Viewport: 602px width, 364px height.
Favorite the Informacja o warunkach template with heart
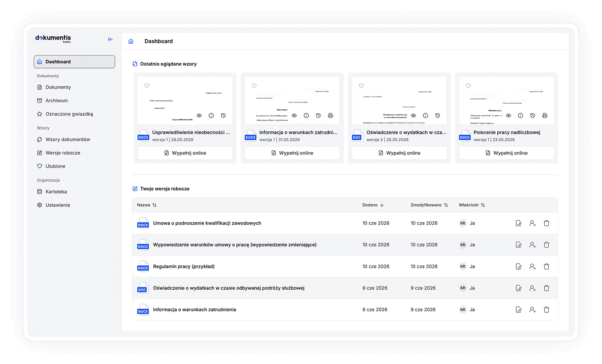point(254,86)
